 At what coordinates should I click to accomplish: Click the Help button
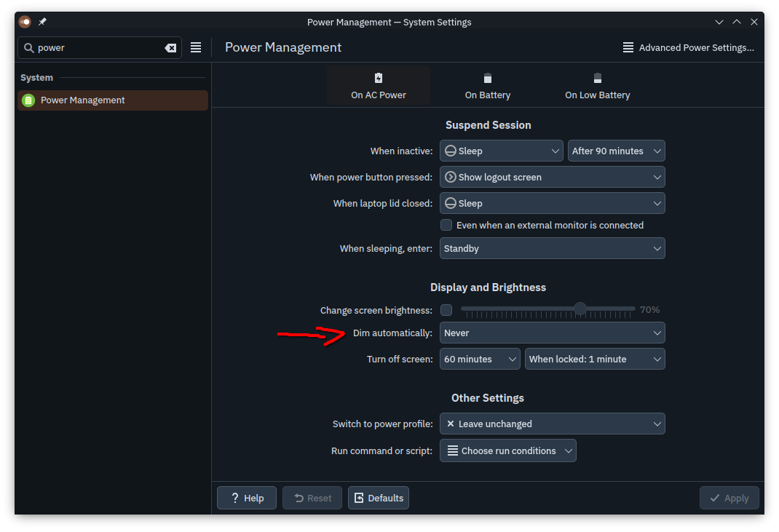tap(247, 498)
